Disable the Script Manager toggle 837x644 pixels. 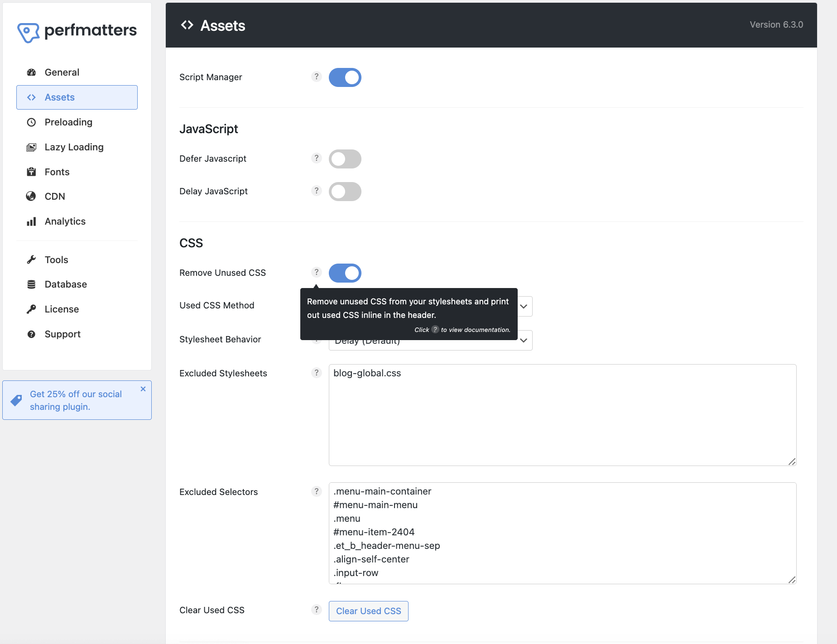[345, 77]
